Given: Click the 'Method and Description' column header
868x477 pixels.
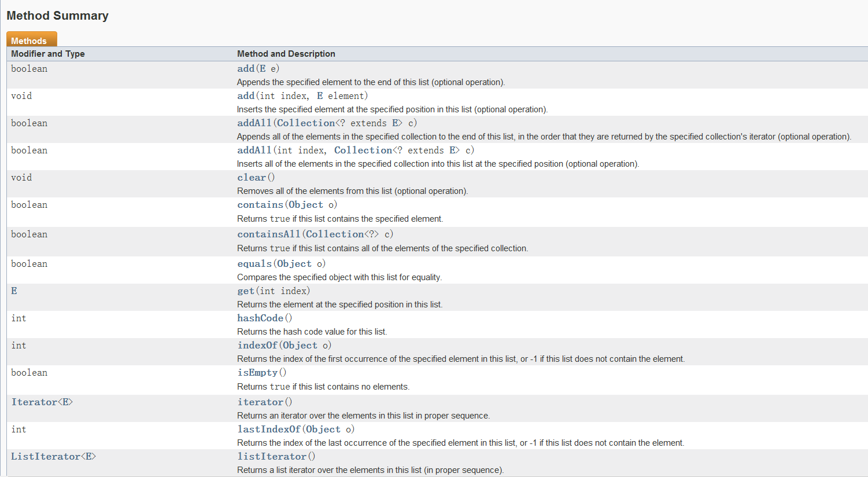Looking at the screenshot, I should tap(286, 54).
